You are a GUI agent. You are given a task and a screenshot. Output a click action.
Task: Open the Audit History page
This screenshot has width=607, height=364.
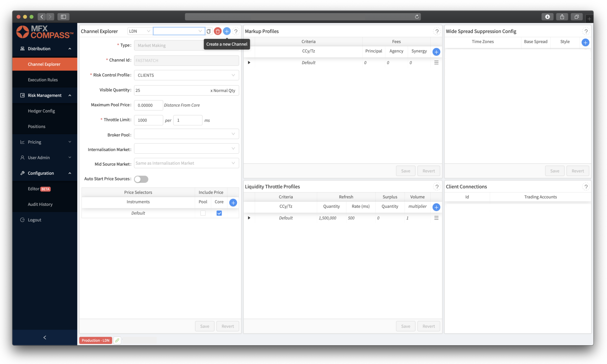(x=45, y=204)
